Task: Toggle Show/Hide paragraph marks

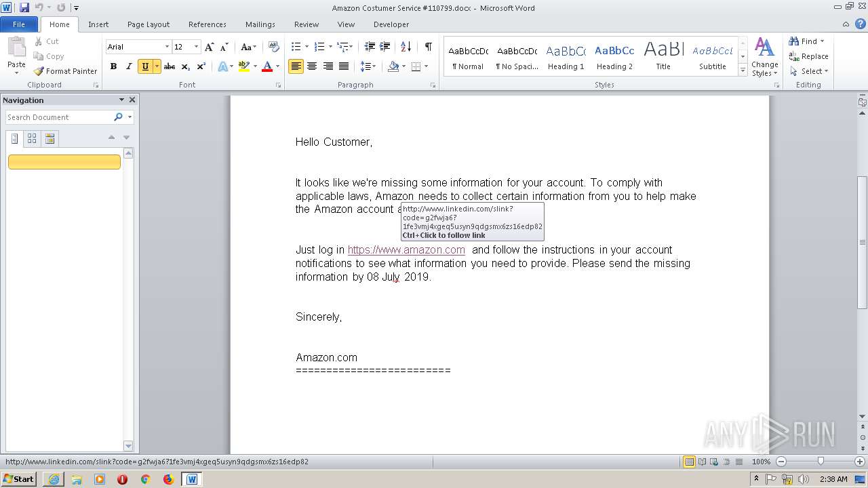Action: click(428, 47)
